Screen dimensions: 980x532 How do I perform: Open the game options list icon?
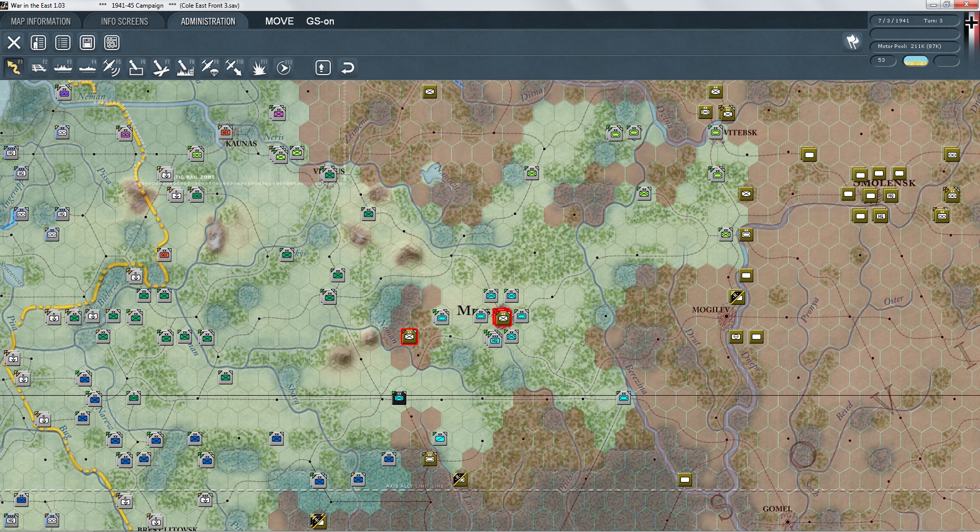(63, 42)
